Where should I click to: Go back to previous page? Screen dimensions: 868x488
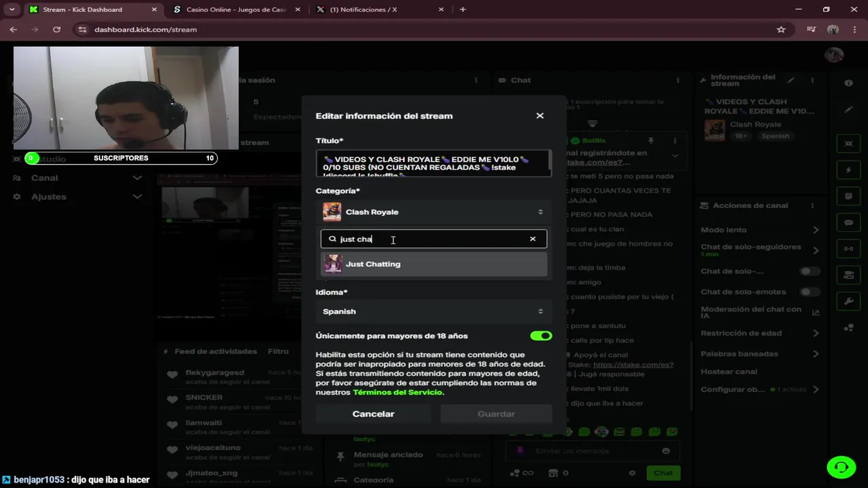(x=13, y=29)
